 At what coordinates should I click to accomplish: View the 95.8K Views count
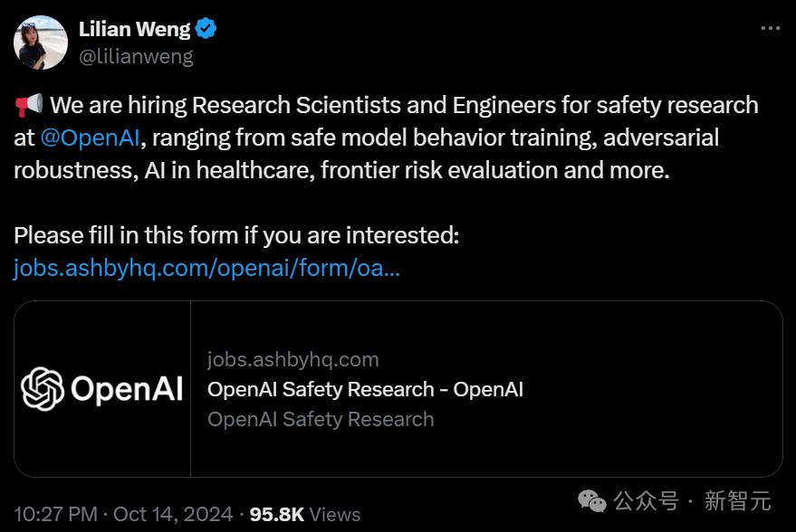(304, 514)
